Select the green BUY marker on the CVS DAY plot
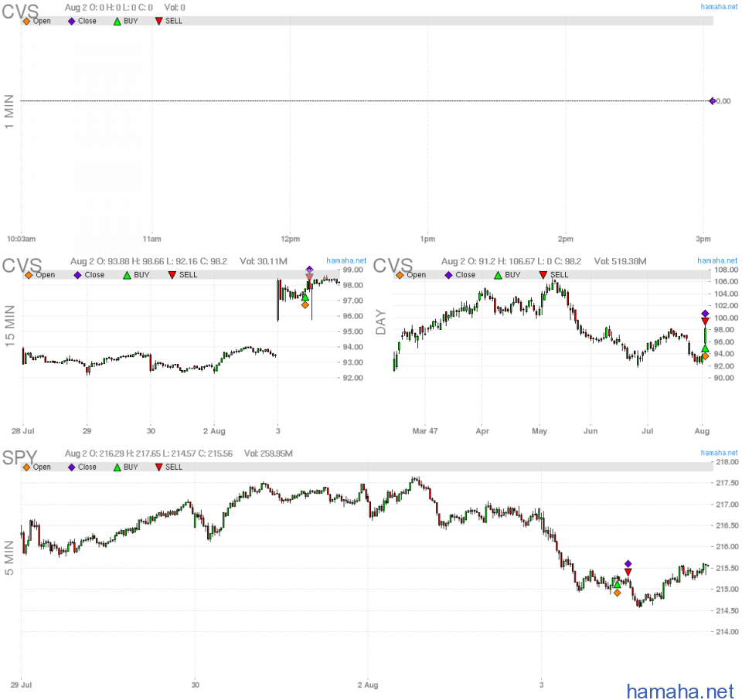742x700 pixels. 705,348
